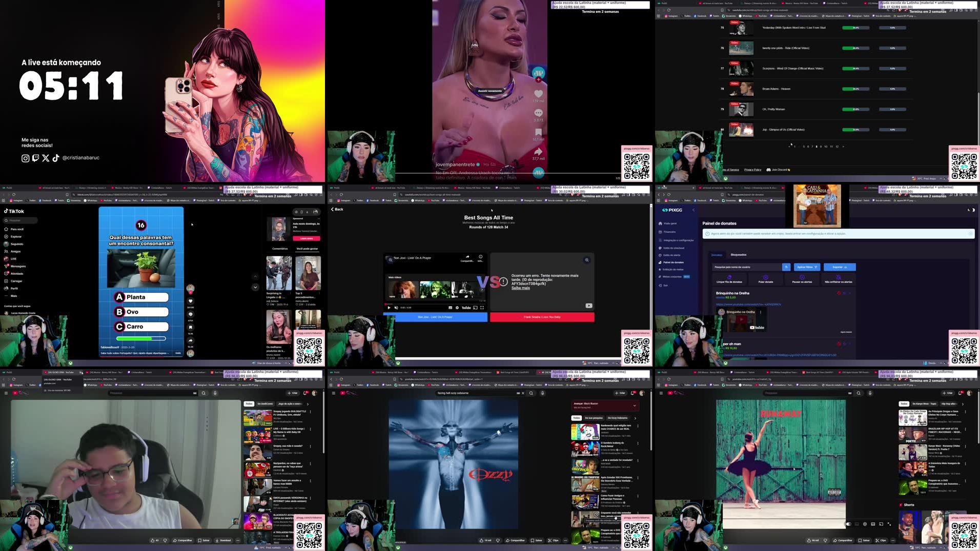Unmute the Bon Jovi YouTube player
Image resolution: width=980 pixels, height=551 pixels.
click(x=396, y=308)
